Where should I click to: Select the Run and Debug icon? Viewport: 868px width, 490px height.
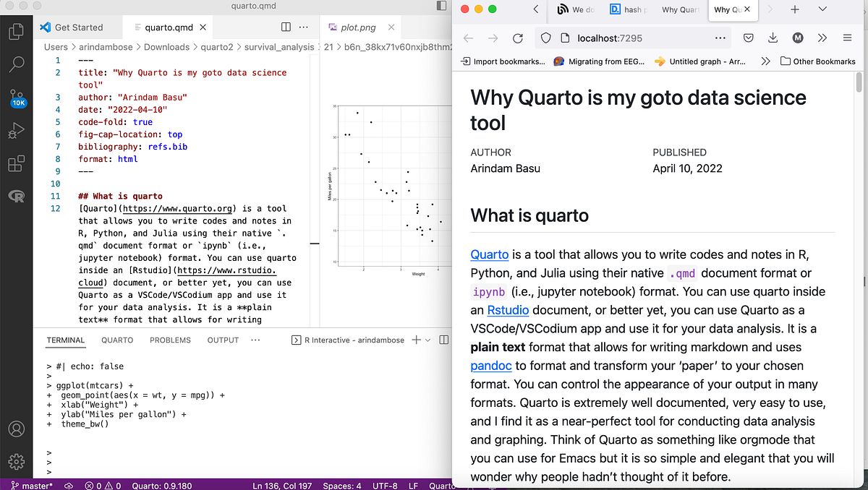[16, 131]
